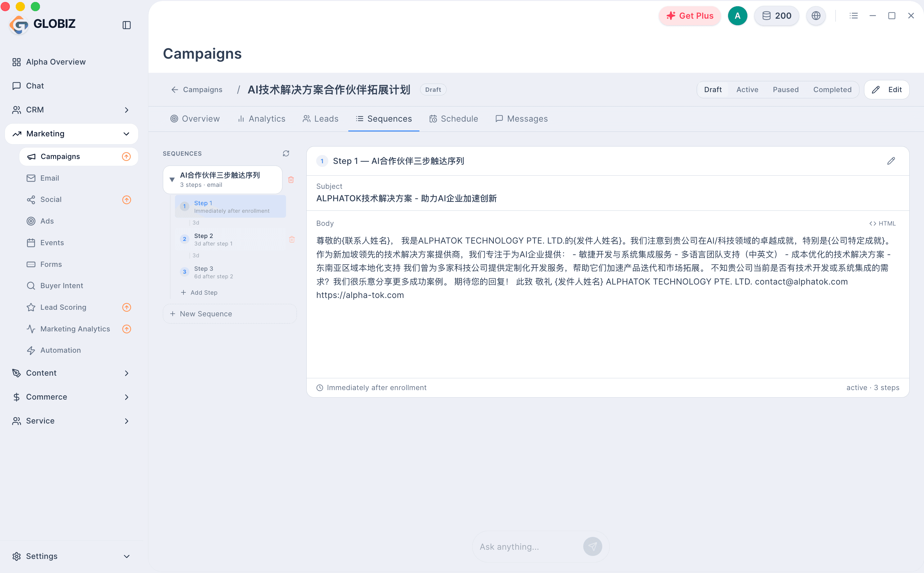Viewport: 924px width, 573px height.
Task: Set campaign status to Paused
Action: point(785,89)
